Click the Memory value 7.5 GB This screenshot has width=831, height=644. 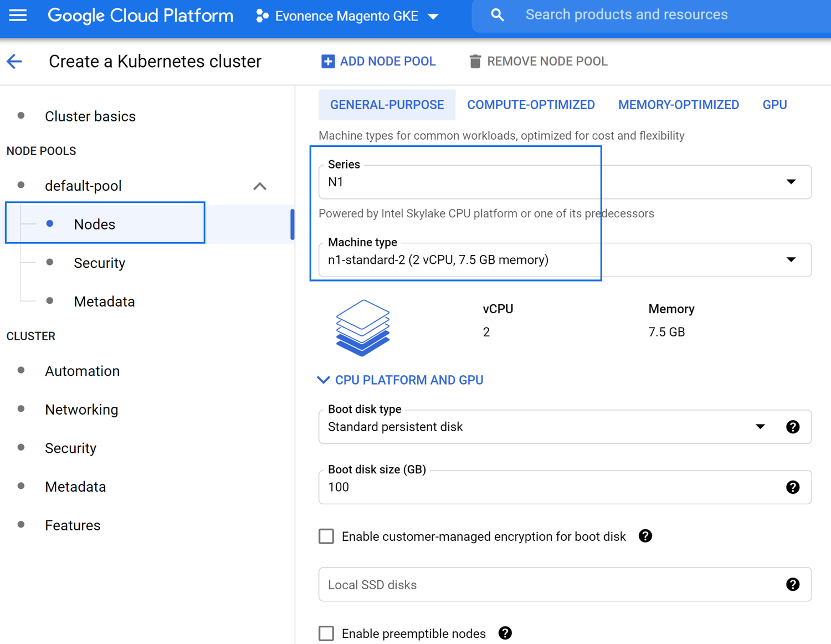(666, 333)
